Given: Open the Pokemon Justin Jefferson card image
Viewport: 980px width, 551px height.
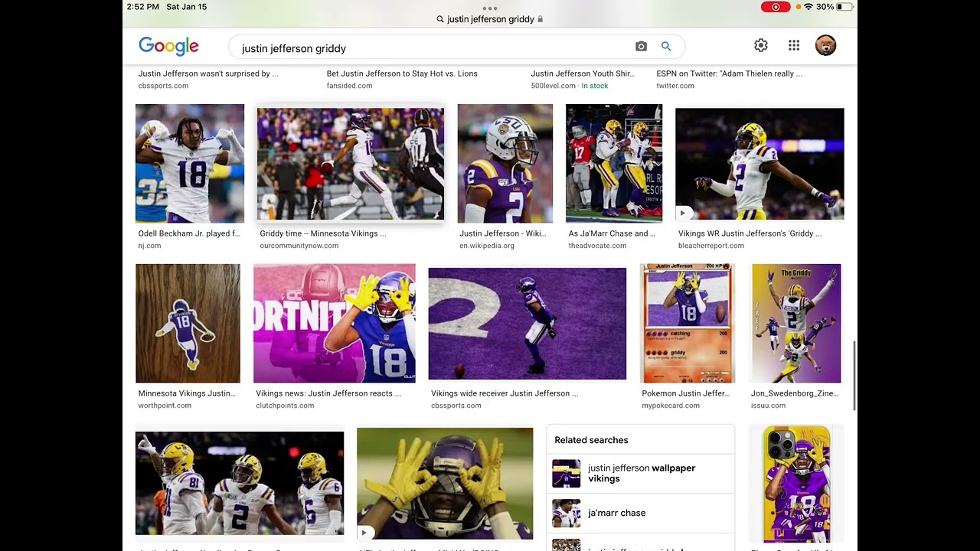Looking at the screenshot, I should (x=688, y=323).
